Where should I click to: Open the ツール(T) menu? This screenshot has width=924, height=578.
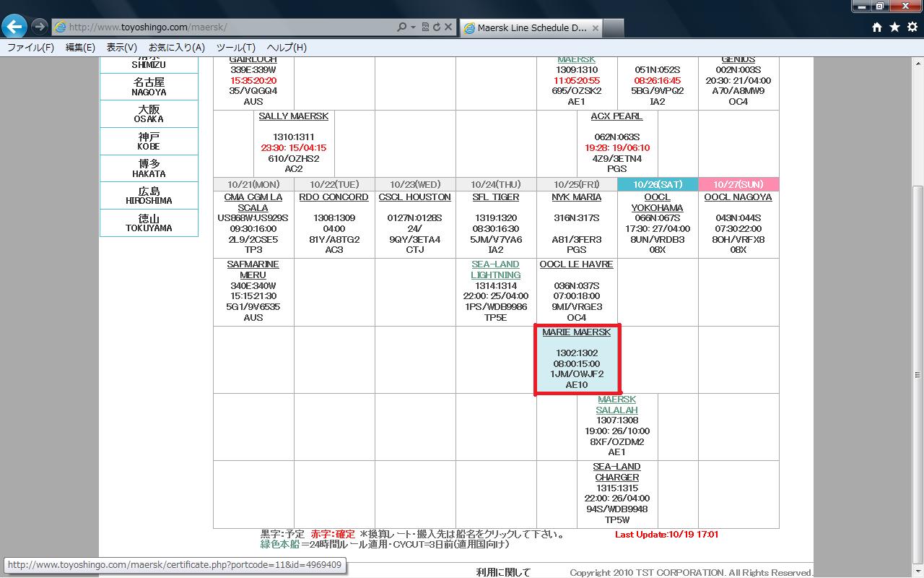click(236, 48)
